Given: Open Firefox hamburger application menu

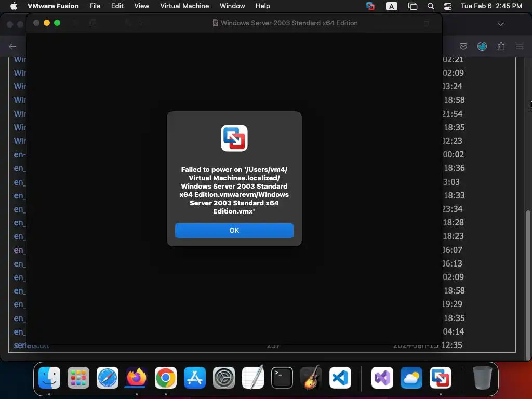Looking at the screenshot, I should click(x=520, y=46).
